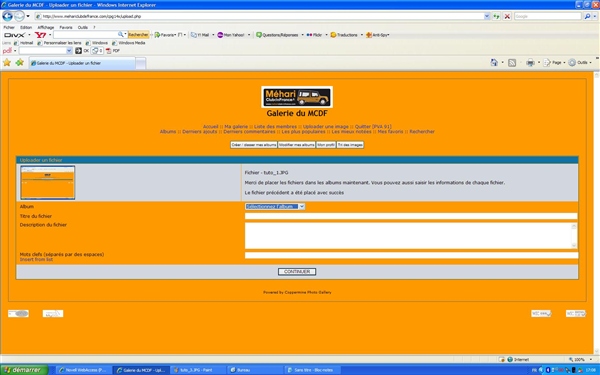Viewport: 600px width, 375px height.
Task: Open the Edition menu
Action: pyautogui.click(x=26, y=27)
